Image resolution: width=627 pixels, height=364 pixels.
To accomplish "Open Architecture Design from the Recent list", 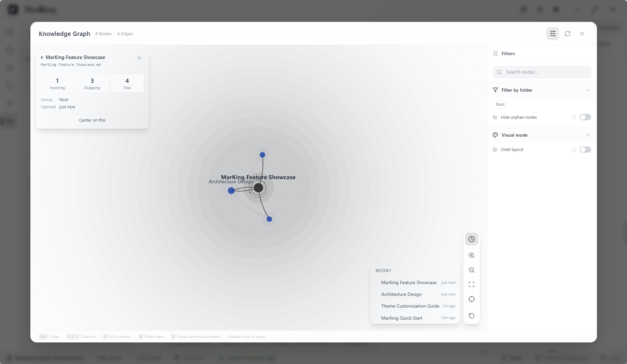I will coord(401,294).
